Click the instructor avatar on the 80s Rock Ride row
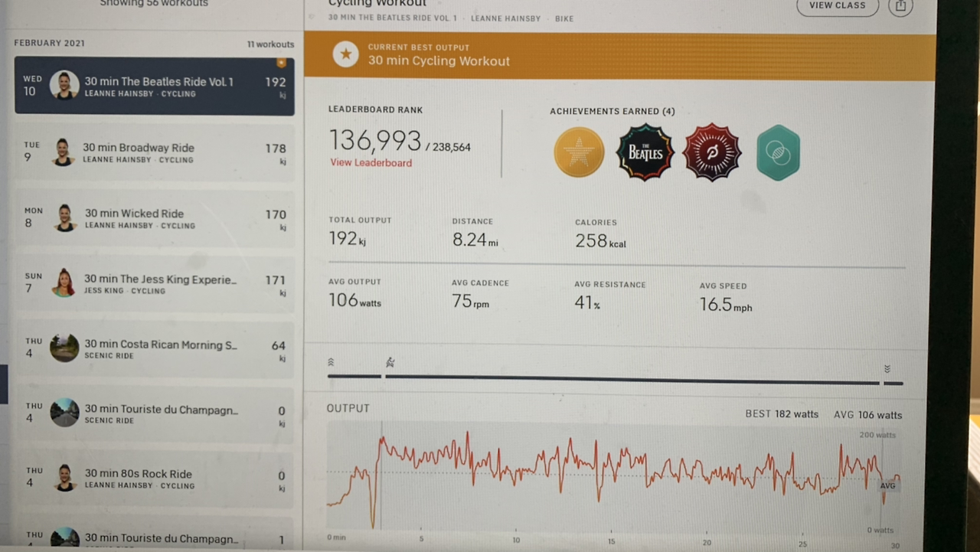 65,478
